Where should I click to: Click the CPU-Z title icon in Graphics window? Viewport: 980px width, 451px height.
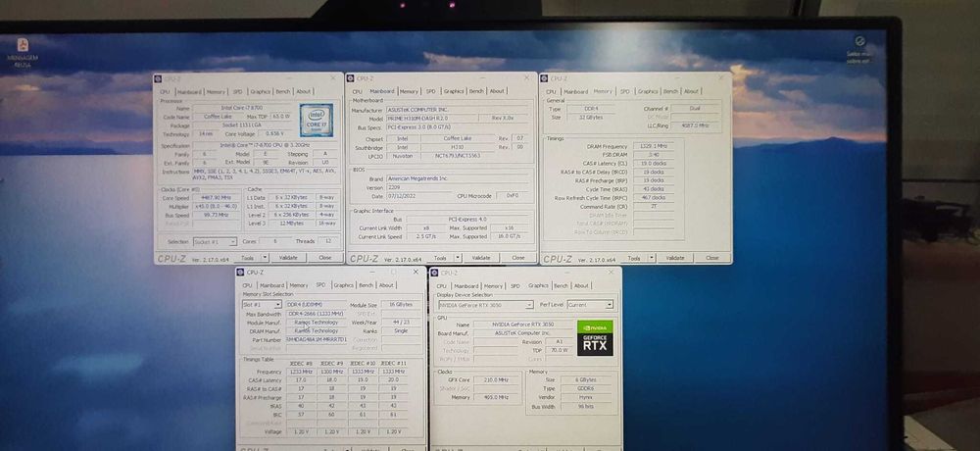click(x=435, y=273)
